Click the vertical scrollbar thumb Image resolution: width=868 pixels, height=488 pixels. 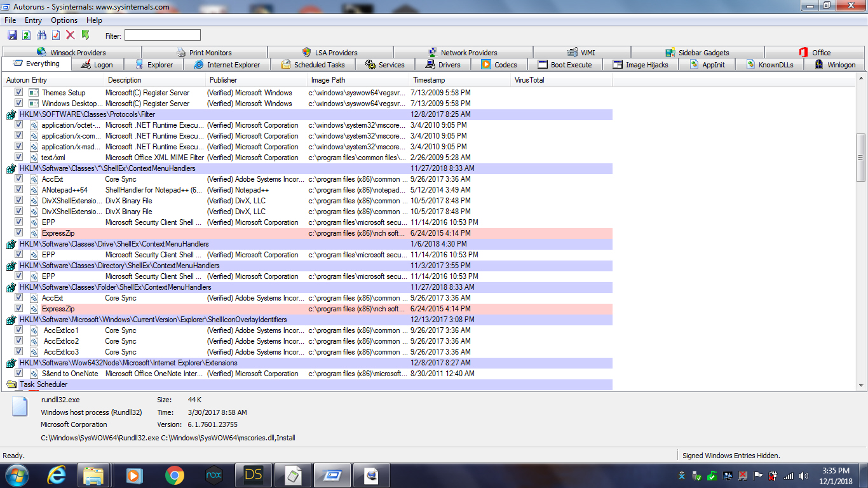[862, 157]
